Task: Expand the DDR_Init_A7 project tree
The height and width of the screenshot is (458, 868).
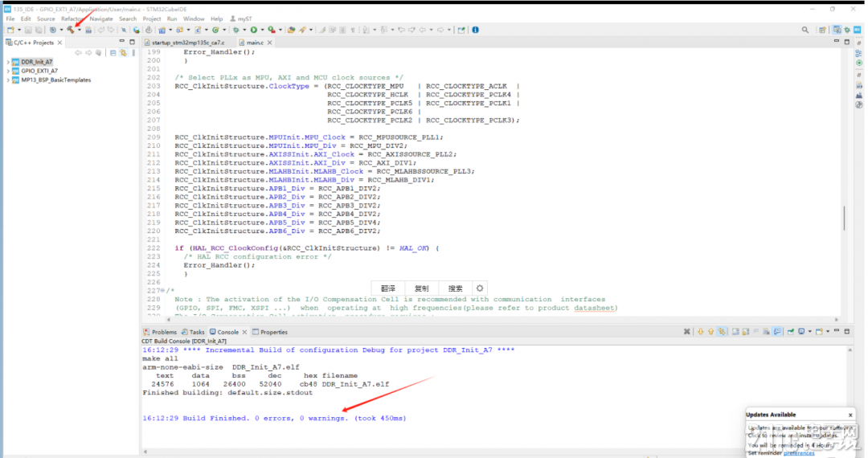Action: coord(8,62)
